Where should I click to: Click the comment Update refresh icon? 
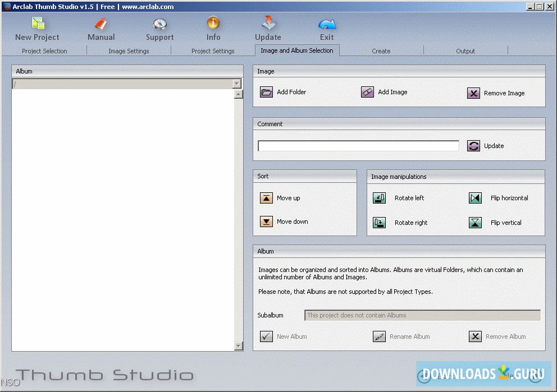coord(473,146)
